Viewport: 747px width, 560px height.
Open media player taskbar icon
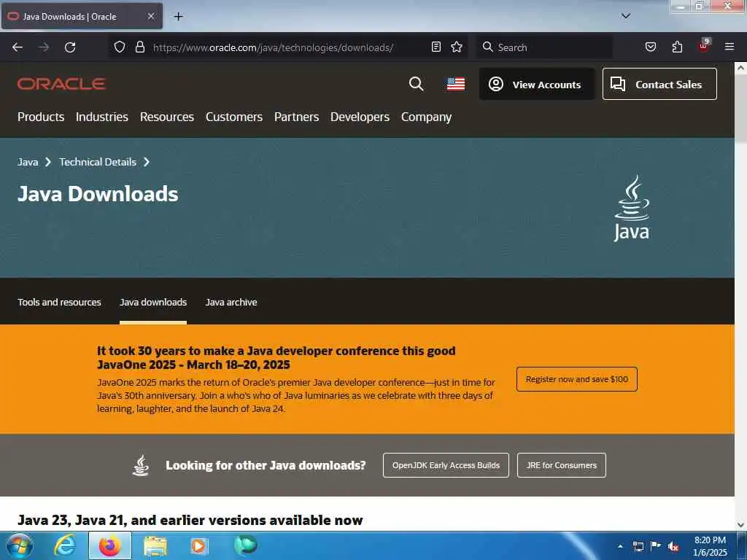198,546
